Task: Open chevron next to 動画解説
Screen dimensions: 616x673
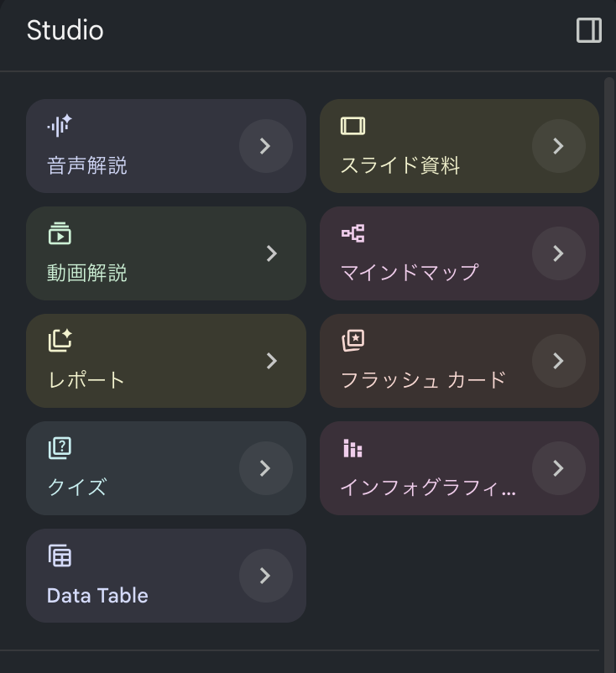Action: 271,253
